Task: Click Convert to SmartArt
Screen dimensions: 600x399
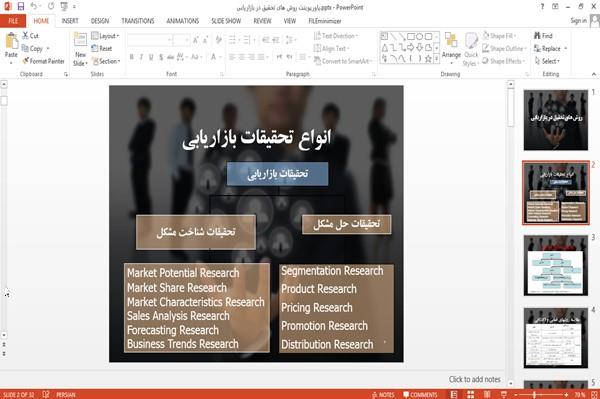Action: click(x=342, y=61)
